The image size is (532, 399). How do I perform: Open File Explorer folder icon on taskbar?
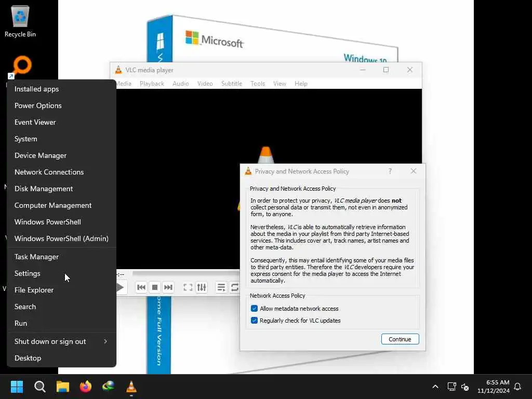point(63,387)
